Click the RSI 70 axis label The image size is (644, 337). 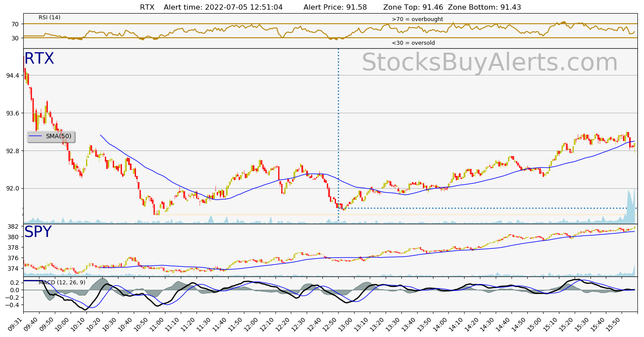click(15, 24)
